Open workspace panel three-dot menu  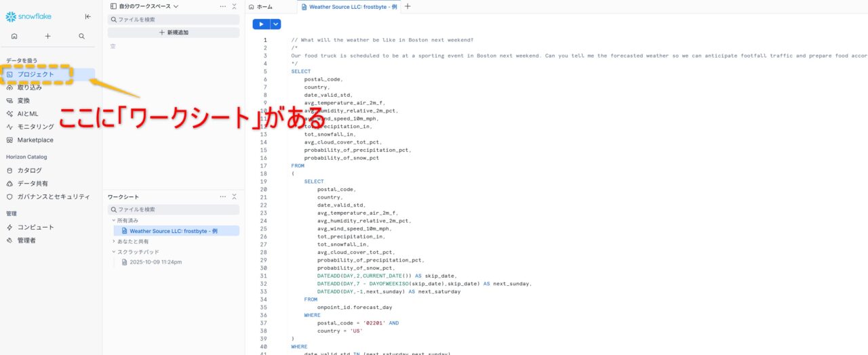(x=223, y=6)
